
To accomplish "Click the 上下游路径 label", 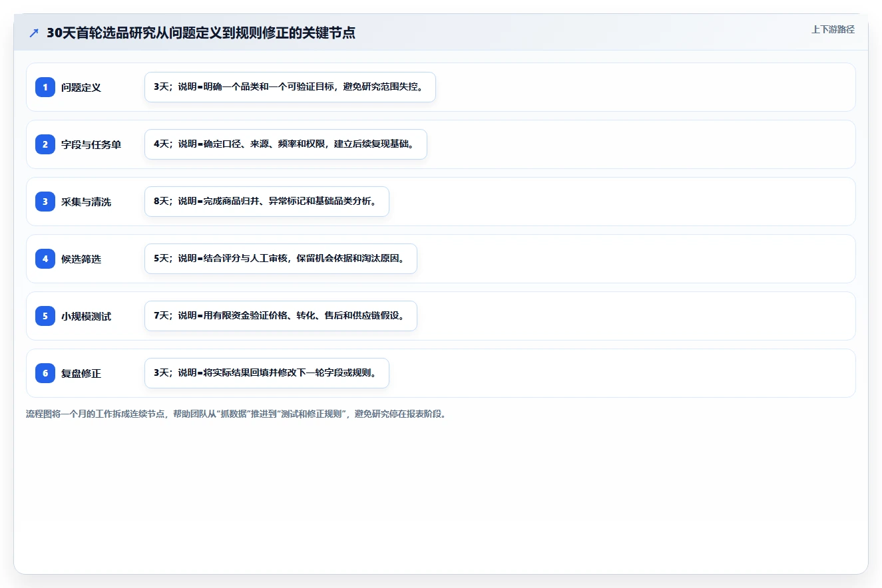I will (x=833, y=29).
